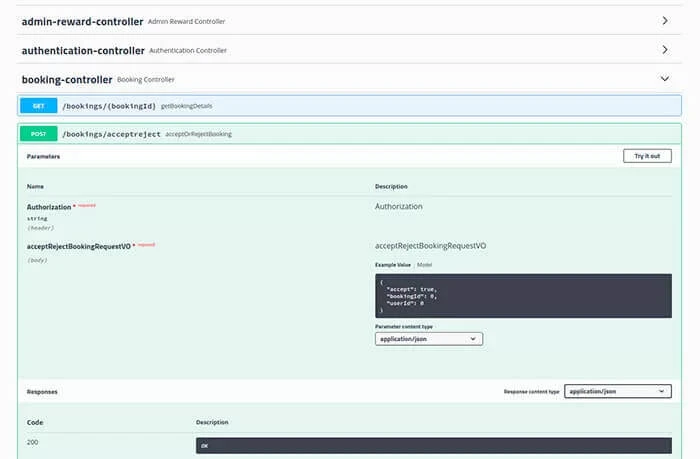Click Authentication Controller description
The height and width of the screenshot is (459, 700).
coord(188,50)
